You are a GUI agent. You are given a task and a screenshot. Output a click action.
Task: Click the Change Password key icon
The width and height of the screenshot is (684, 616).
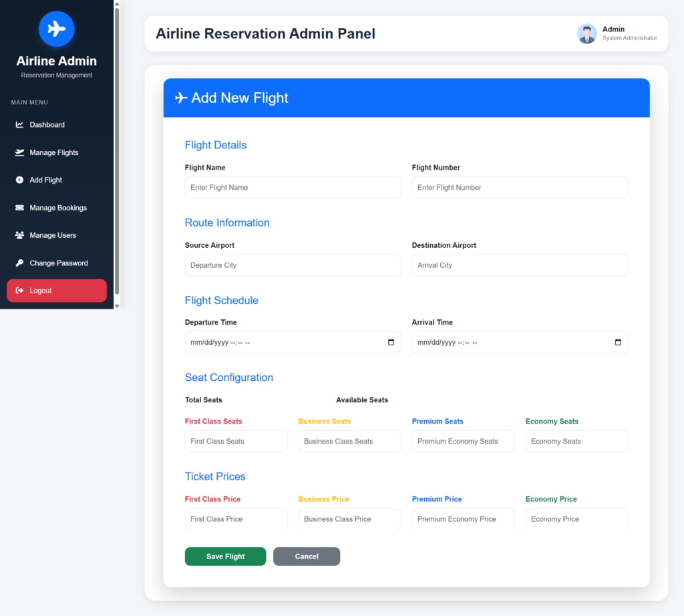click(x=19, y=263)
